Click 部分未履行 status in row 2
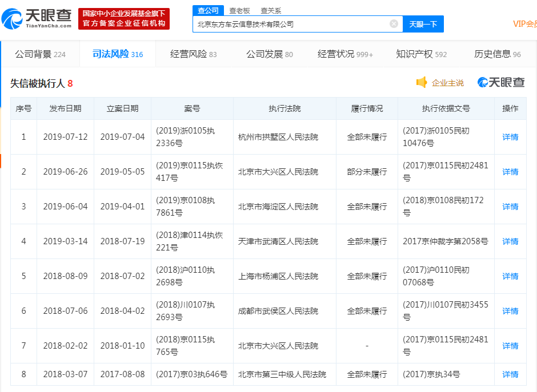The image size is (537, 392). [x=367, y=172]
